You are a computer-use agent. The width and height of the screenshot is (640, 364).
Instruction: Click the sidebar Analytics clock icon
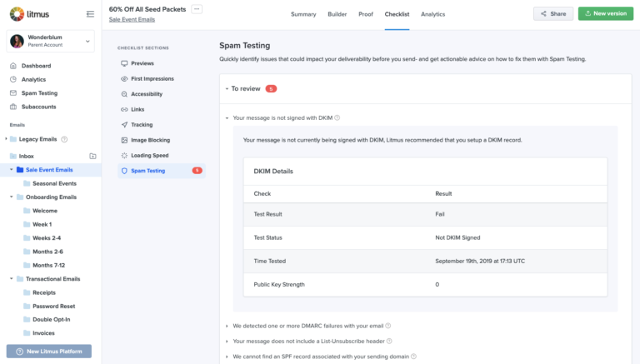13,80
